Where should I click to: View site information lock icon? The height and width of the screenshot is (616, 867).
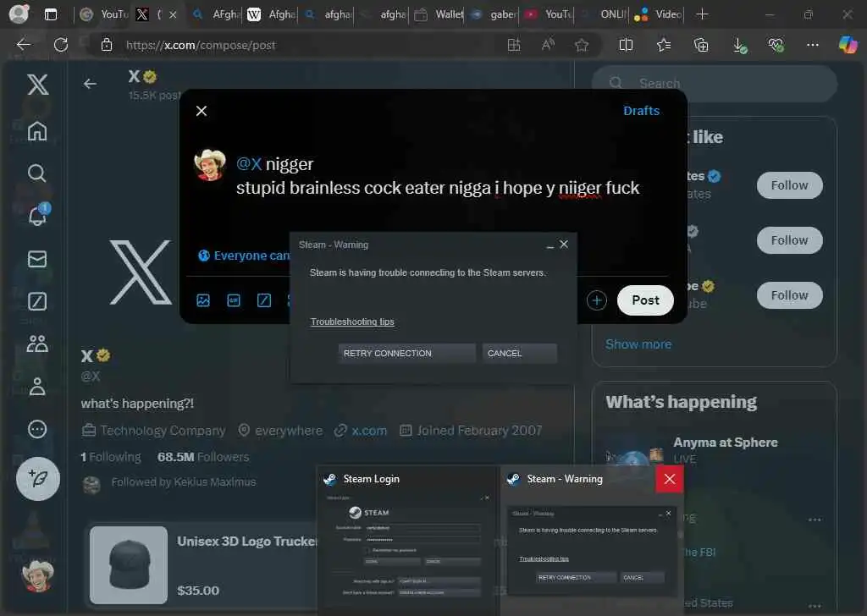click(107, 45)
